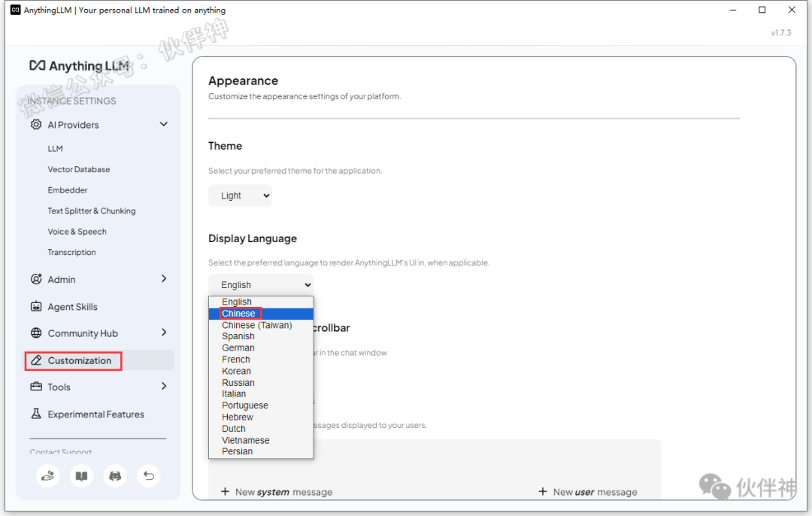Image resolution: width=812 pixels, height=516 pixels.
Task: Click the AI Providers gear icon
Action: [x=36, y=124]
